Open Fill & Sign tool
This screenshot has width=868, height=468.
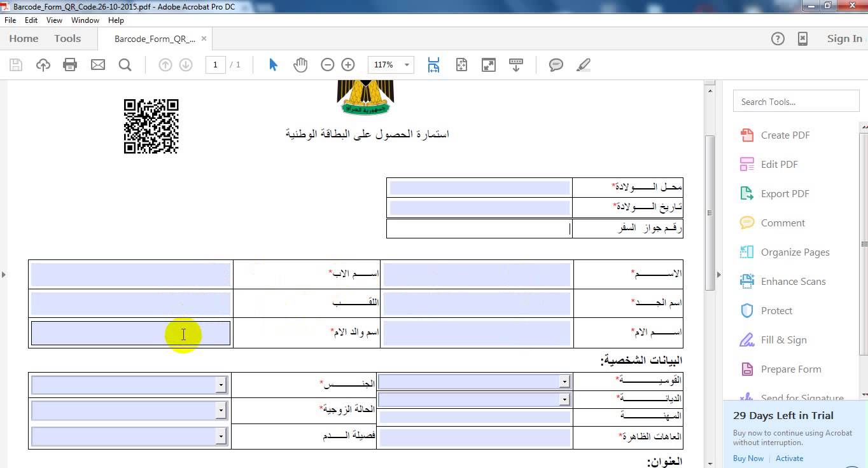pyautogui.click(x=783, y=340)
